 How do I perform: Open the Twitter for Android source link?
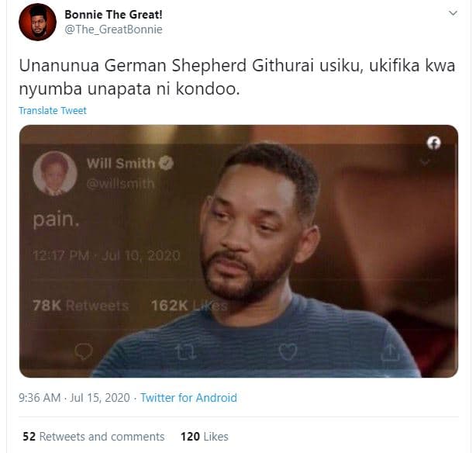click(x=188, y=398)
